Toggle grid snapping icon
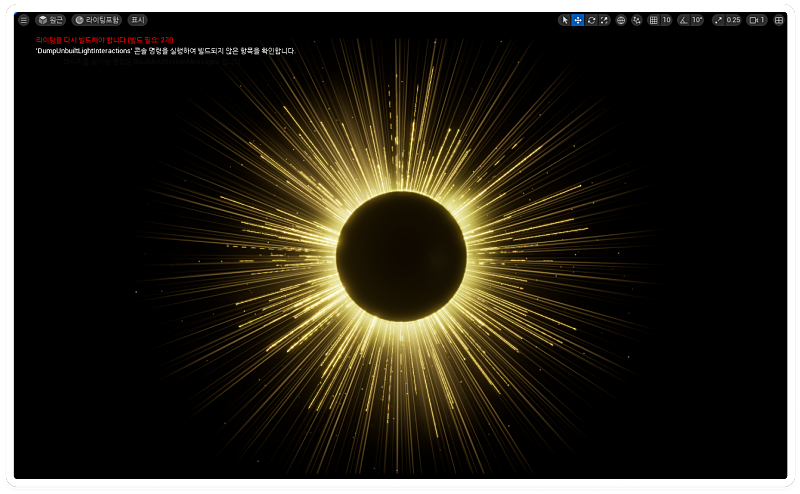The width and height of the screenshot is (800, 494). click(x=654, y=20)
